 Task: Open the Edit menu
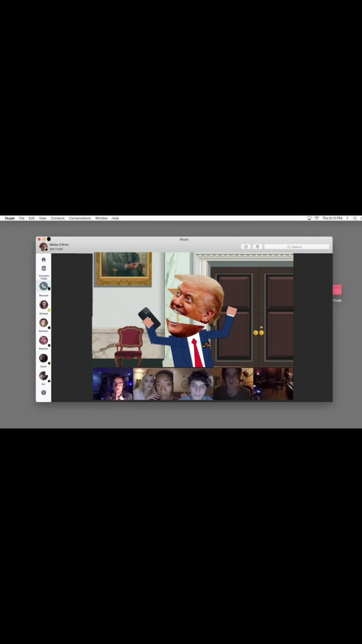click(x=32, y=218)
